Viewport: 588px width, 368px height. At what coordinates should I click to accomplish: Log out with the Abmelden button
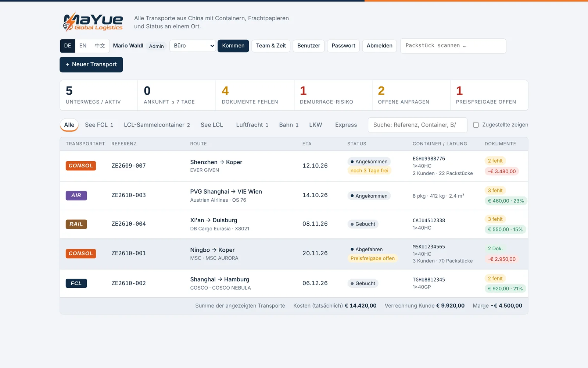380,46
